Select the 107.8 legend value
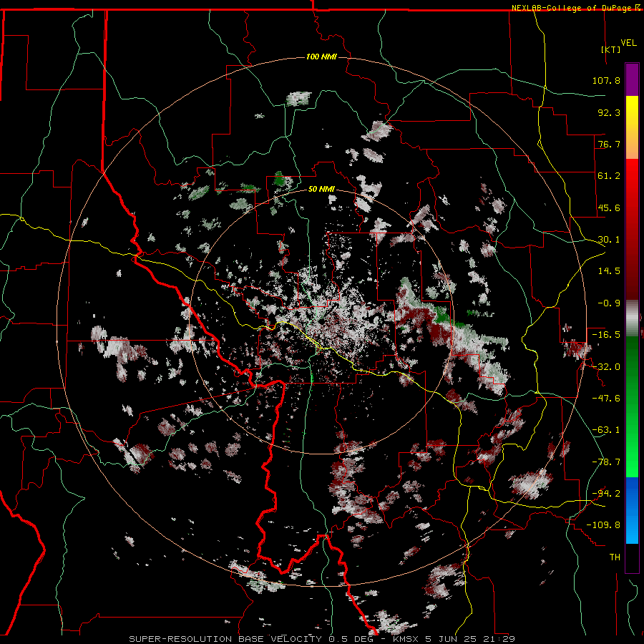644x644 pixels. [606, 80]
